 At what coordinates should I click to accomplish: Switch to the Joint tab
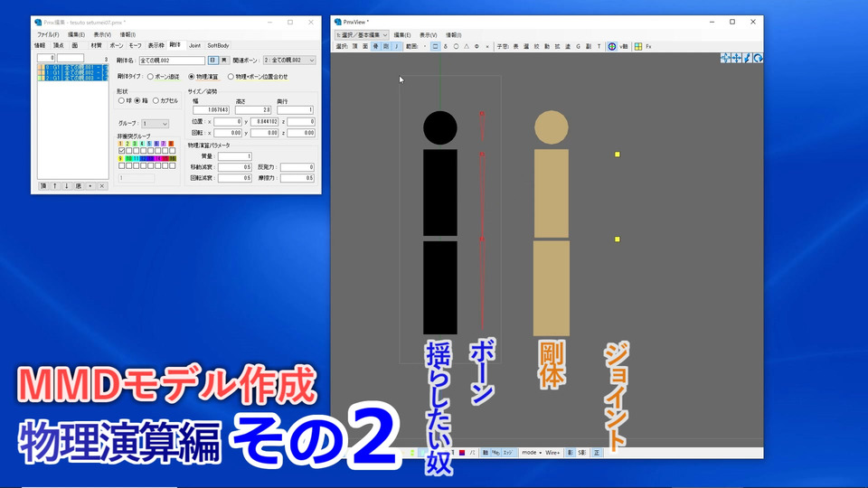pos(194,45)
